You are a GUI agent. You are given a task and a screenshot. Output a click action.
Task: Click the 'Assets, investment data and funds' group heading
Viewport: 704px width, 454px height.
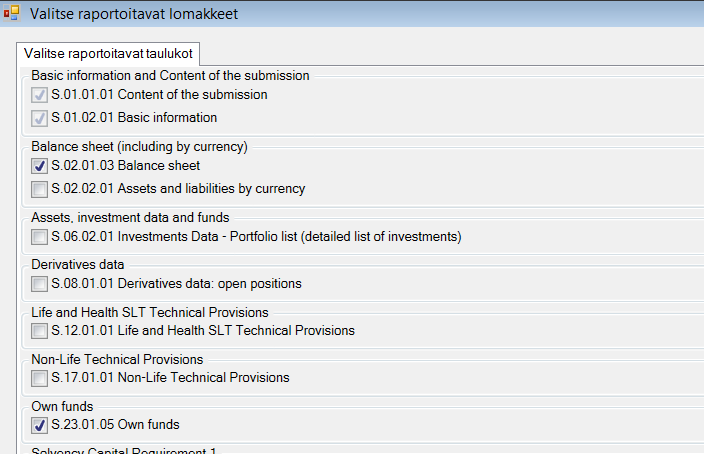click(130, 217)
